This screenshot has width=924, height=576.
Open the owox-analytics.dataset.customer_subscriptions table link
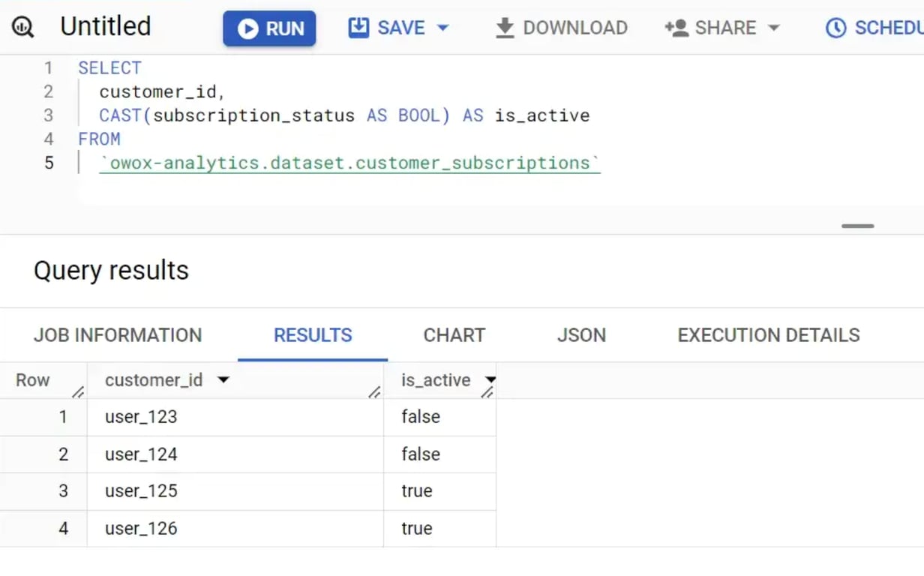click(349, 163)
